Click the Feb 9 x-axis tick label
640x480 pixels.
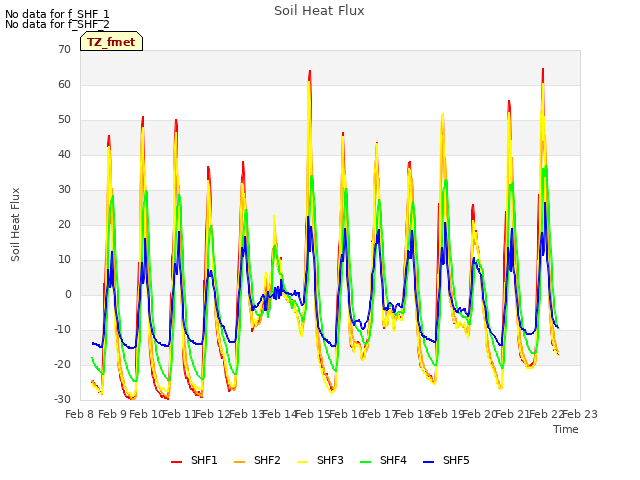pyautogui.click(x=113, y=414)
